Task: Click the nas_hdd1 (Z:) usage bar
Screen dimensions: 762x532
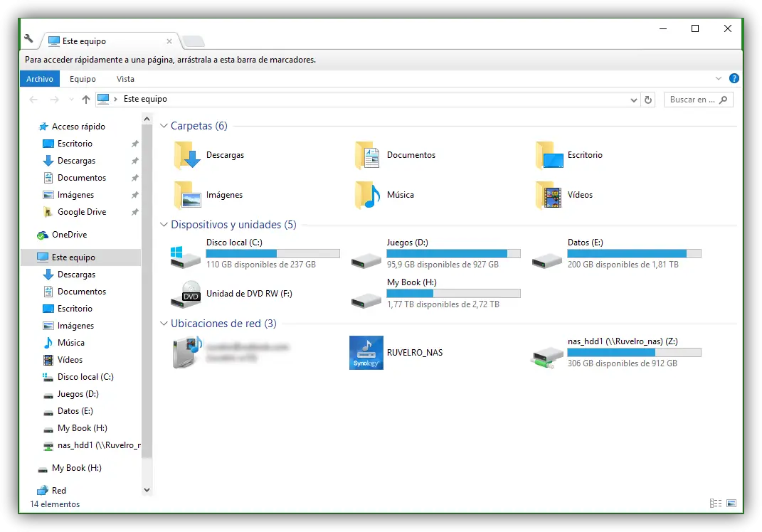Action: pos(634,352)
